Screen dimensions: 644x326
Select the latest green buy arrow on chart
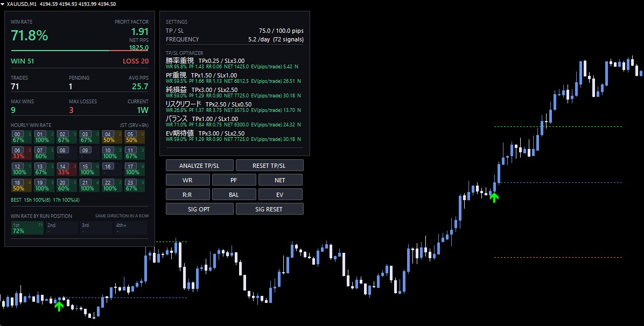(494, 197)
